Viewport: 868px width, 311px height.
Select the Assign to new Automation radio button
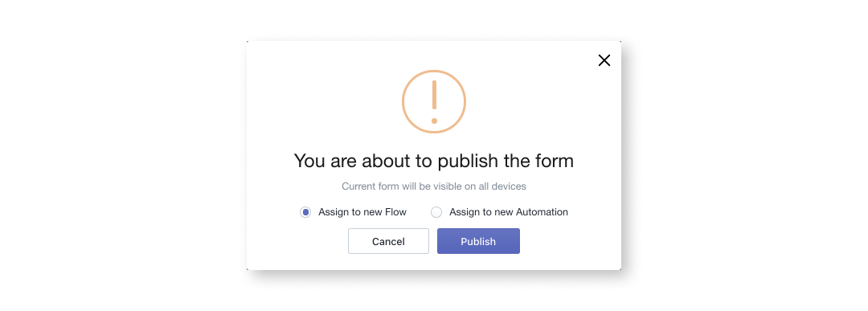pos(436,212)
